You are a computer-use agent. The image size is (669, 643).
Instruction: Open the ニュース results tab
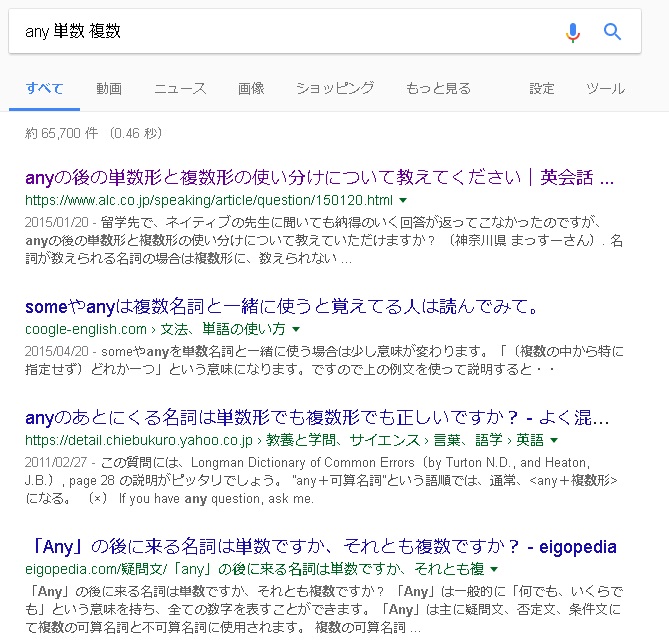[180, 88]
